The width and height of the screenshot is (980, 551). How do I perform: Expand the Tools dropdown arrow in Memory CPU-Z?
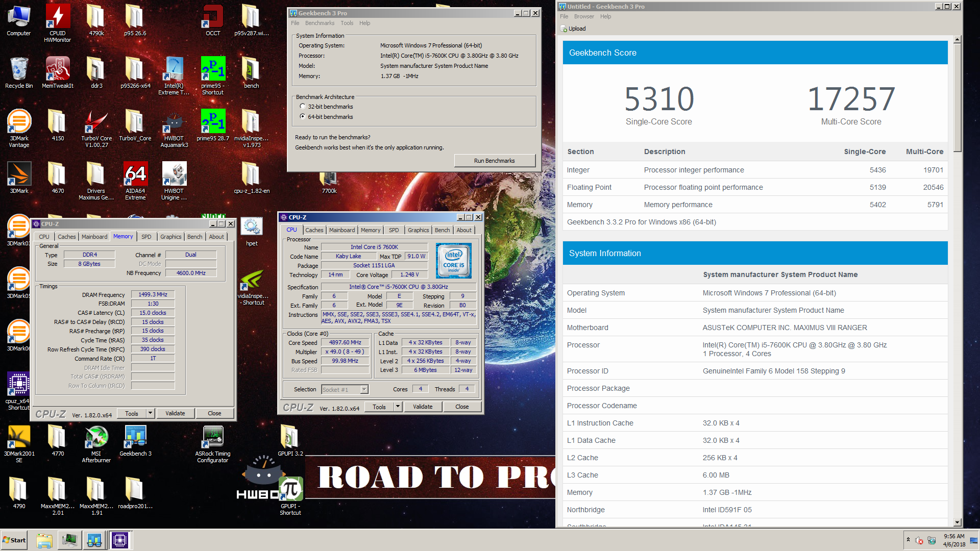(150, 413)
